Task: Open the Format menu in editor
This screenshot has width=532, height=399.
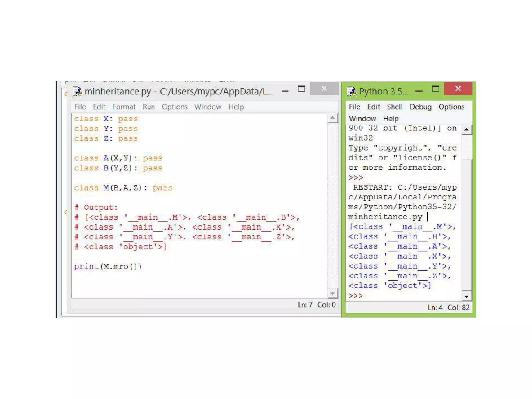Action: [x=124, y=107]
